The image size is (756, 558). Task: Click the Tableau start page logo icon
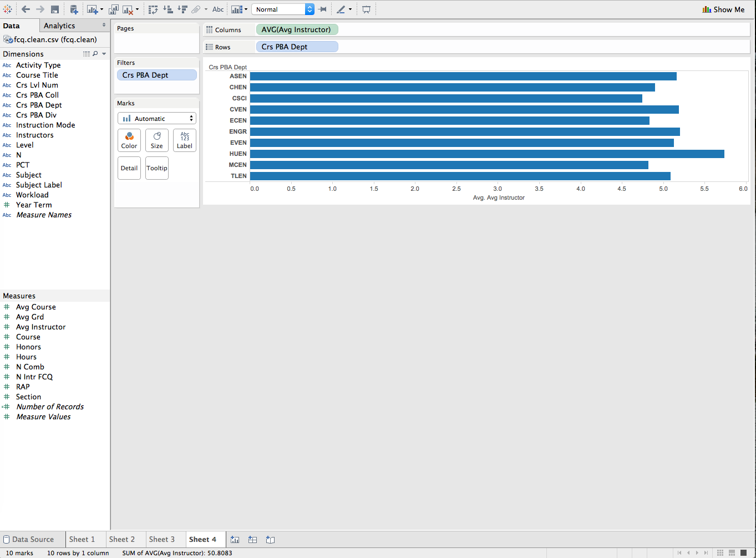pyautogui.click(x=8, y=9)
